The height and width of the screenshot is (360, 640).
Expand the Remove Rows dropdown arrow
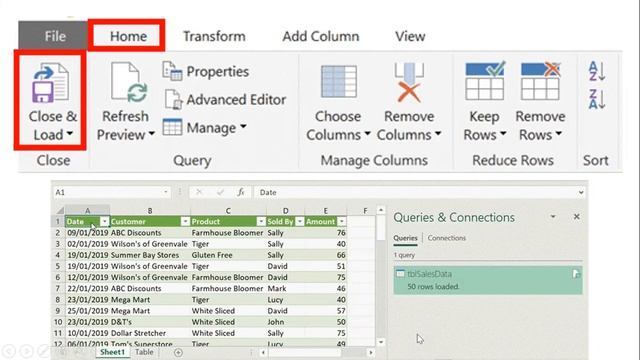coord(558,133)
